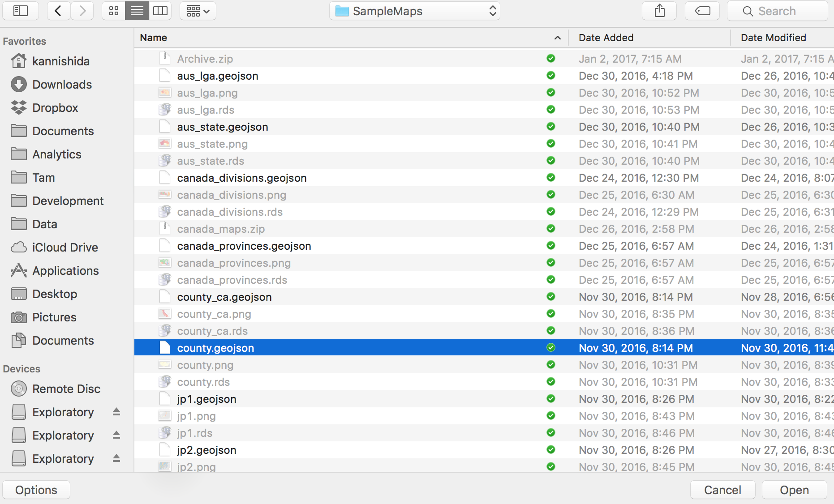Switch to icon view mode
This screenshot has width=834, height=504.
pos(113,11)
